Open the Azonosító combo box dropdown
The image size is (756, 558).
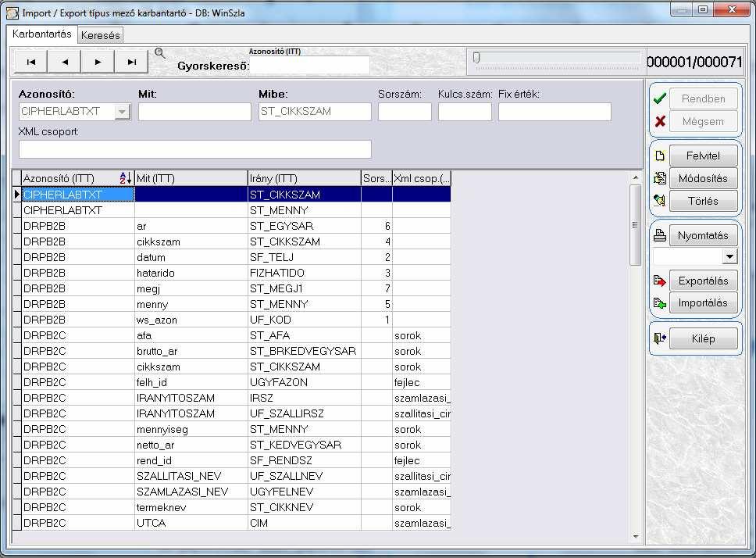tap(123, 112)
